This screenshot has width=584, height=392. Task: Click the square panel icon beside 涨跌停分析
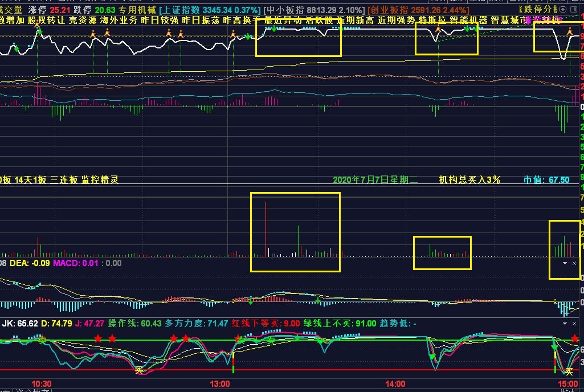[x=563, y=9]
